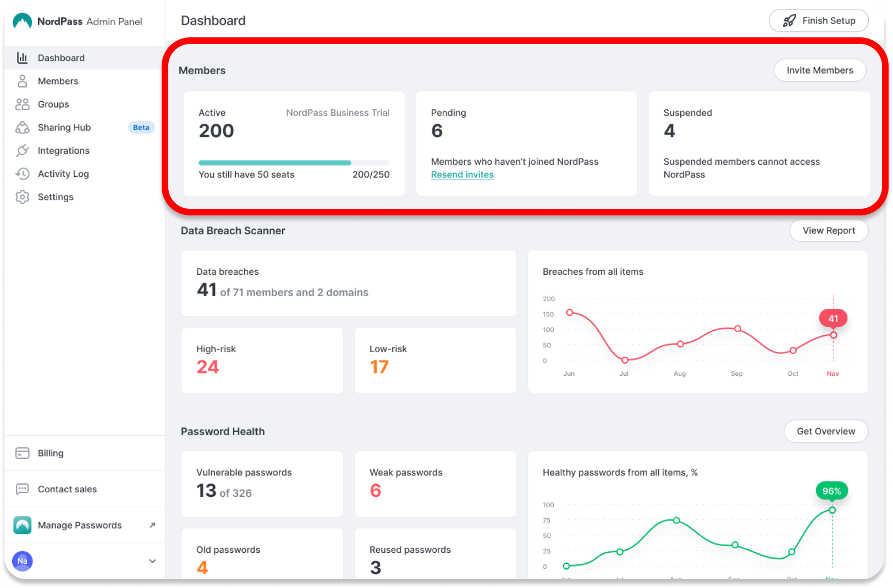
Task: Click the seats usage progress bar
Action: point(294,163)
